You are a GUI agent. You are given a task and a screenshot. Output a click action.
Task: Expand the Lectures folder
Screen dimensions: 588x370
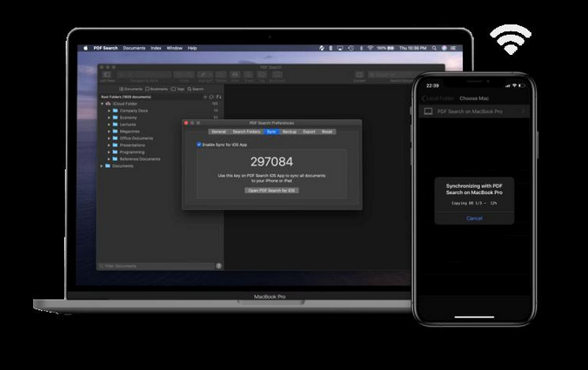click(109, 124)
